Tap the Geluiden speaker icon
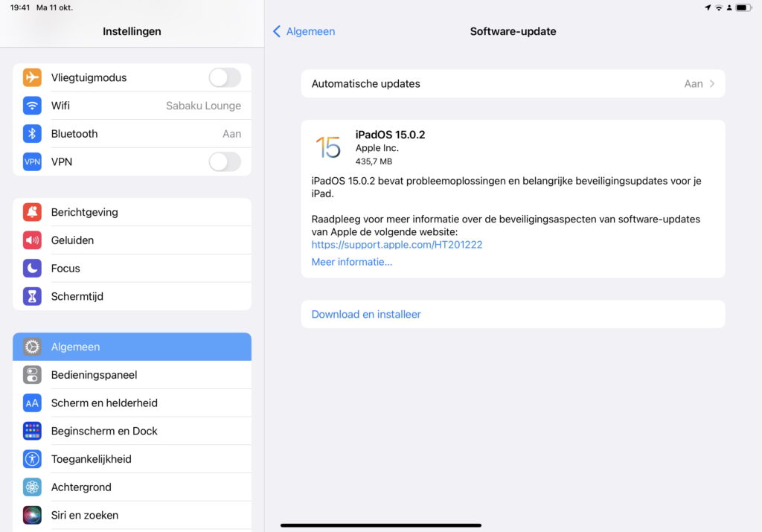Viewport: 762px width, 532px height. click(x=32, y=240)
